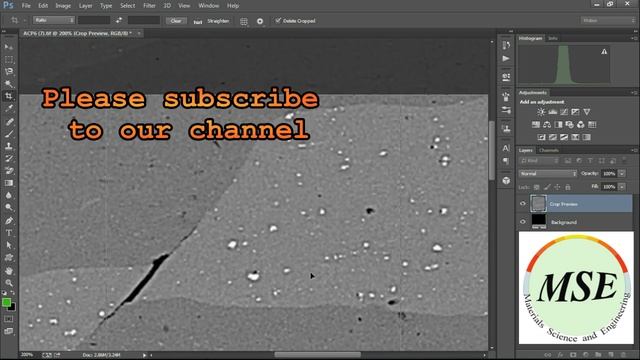Select the Eraser tool
Screen dimensions: 640x360
pyautogui.click(x=9, y=171)
